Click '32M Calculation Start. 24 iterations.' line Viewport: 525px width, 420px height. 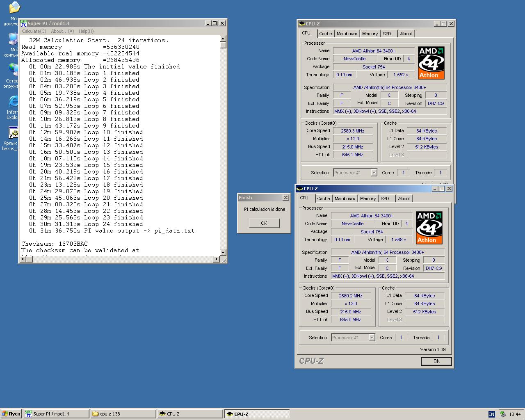(99, 40)
